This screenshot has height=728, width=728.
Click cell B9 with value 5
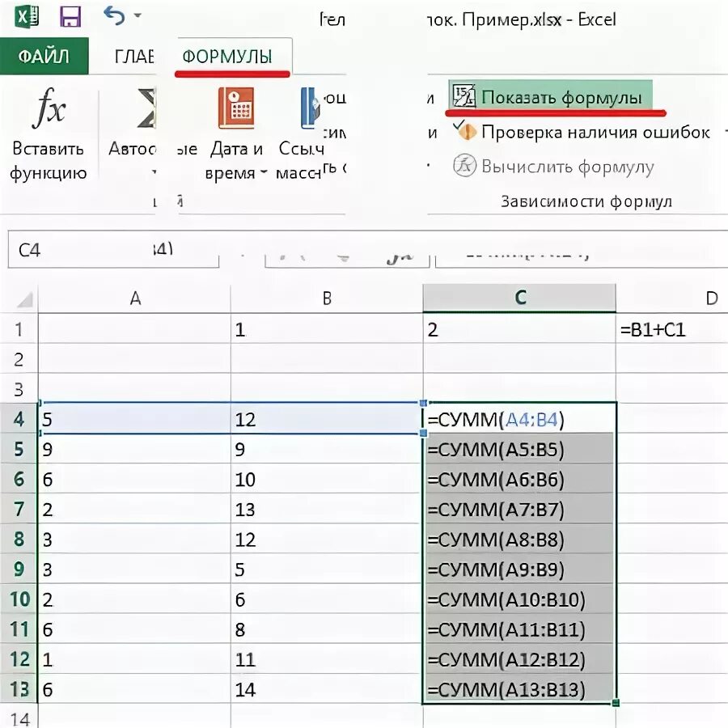tap(327, 569)
